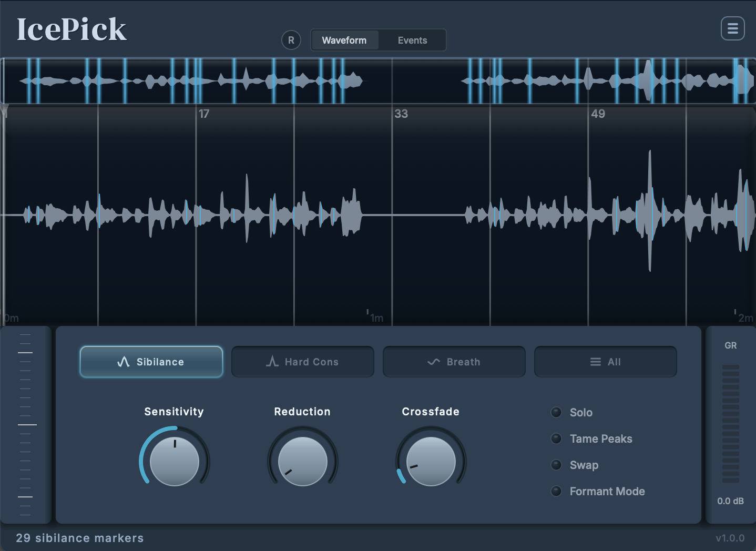Select the All mode button
Image resolution: width=756 pixels, height=551 pixels.
pos(606,362)
